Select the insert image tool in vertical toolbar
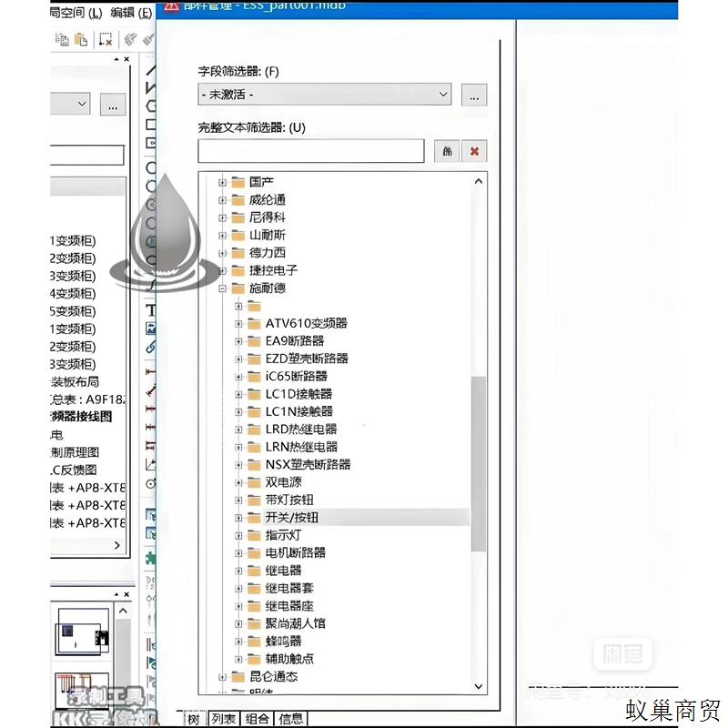The image size is (728, 728). pos(150,329)
